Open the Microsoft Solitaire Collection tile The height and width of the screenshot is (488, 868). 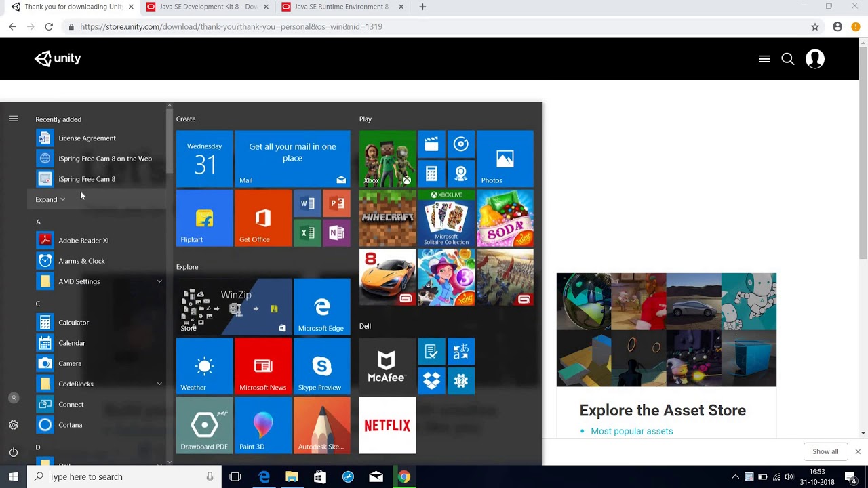tap(446, 218)
